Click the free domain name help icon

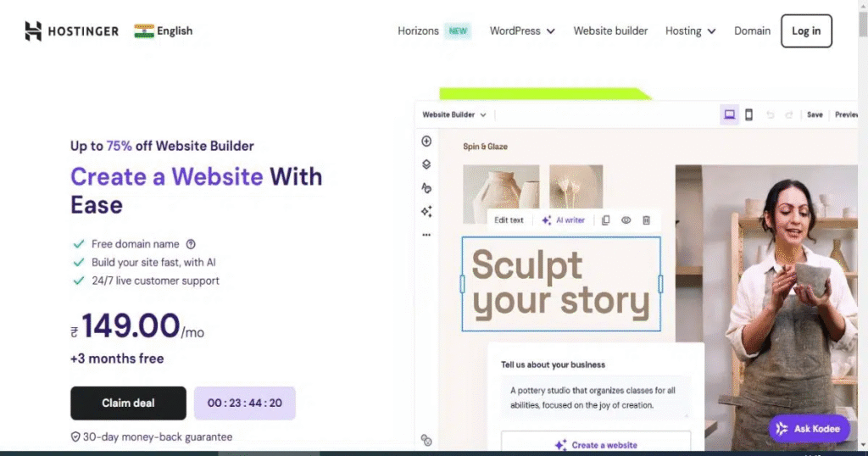[x=191, y=244]
